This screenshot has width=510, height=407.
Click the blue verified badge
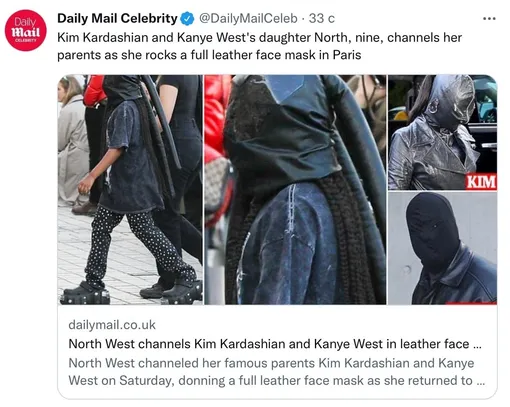[x=187, y=18]
